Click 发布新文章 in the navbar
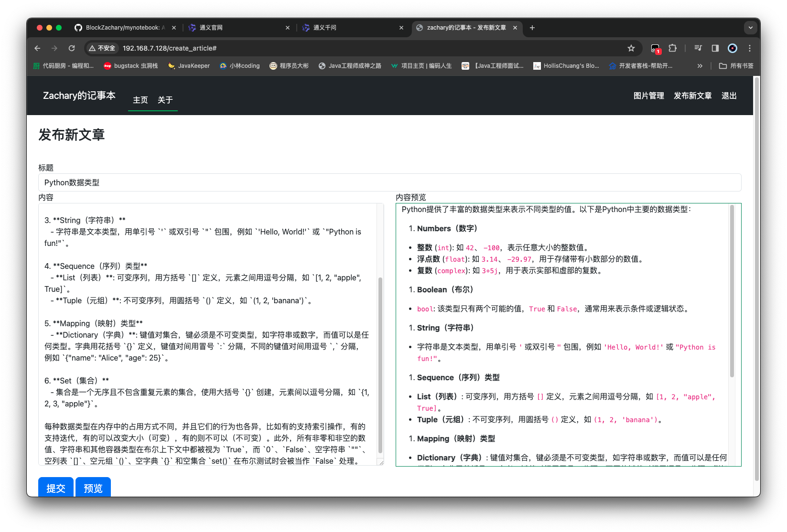This screenshot has width=787, height=532. 693,96
